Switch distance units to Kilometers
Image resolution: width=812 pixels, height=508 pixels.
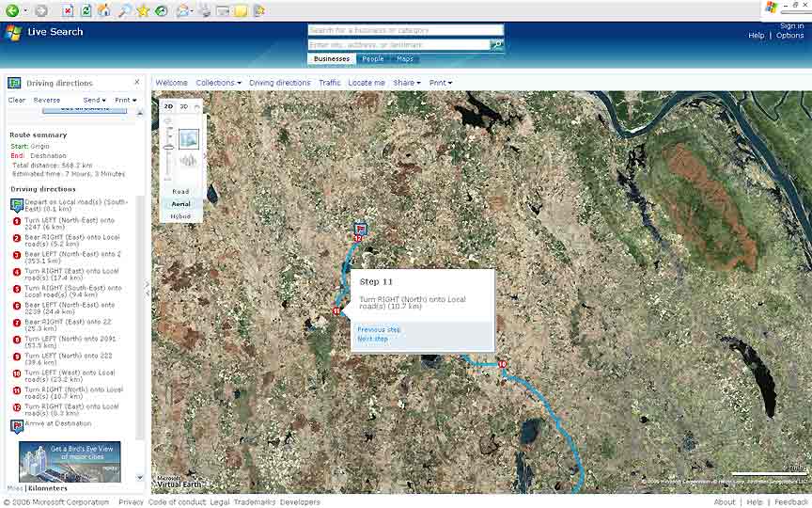point(48,488)
